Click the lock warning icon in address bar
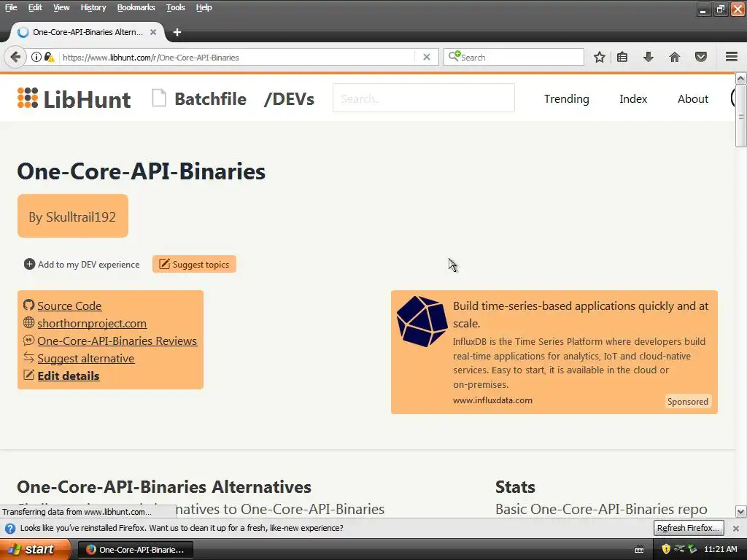 pyautogui.click(x=49, y=57)
